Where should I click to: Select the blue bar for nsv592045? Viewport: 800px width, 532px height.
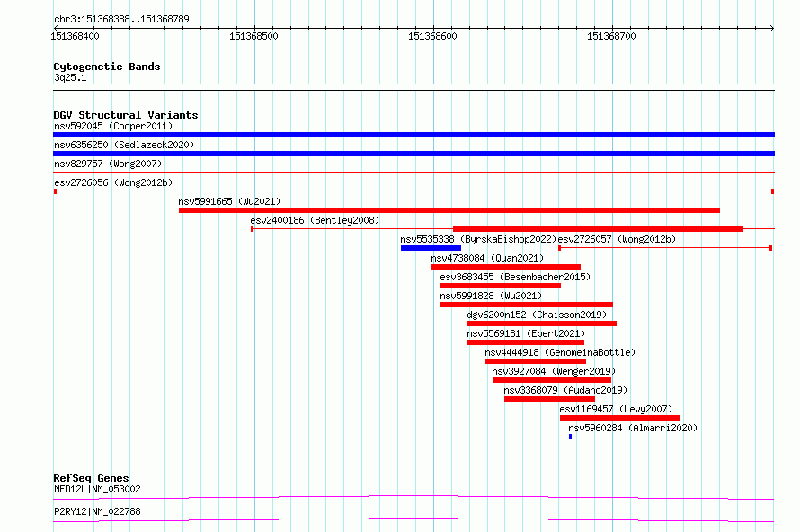click(413, 135)
